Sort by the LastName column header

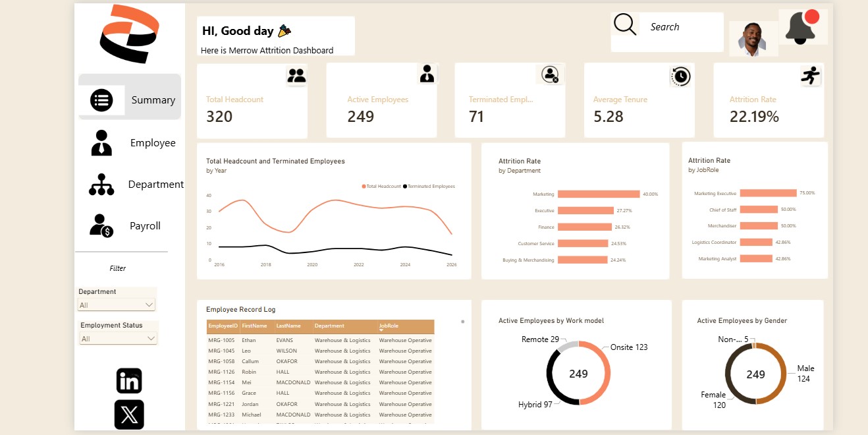pos(293,326)
